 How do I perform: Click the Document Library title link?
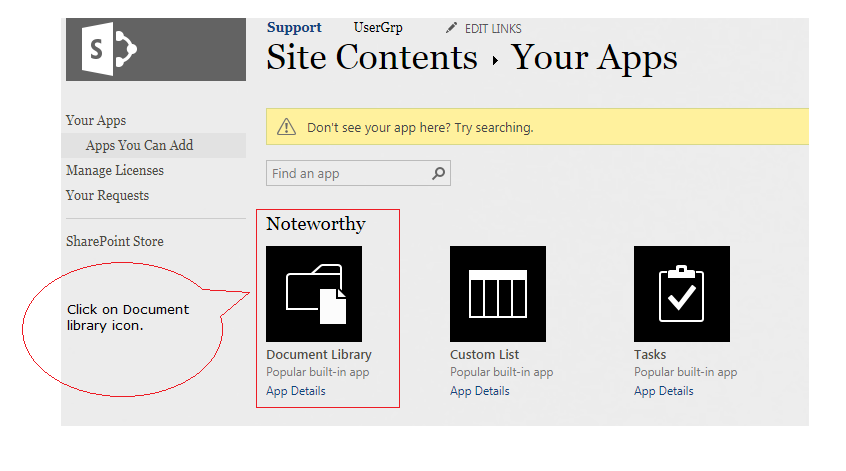click(x=319, y=354)
